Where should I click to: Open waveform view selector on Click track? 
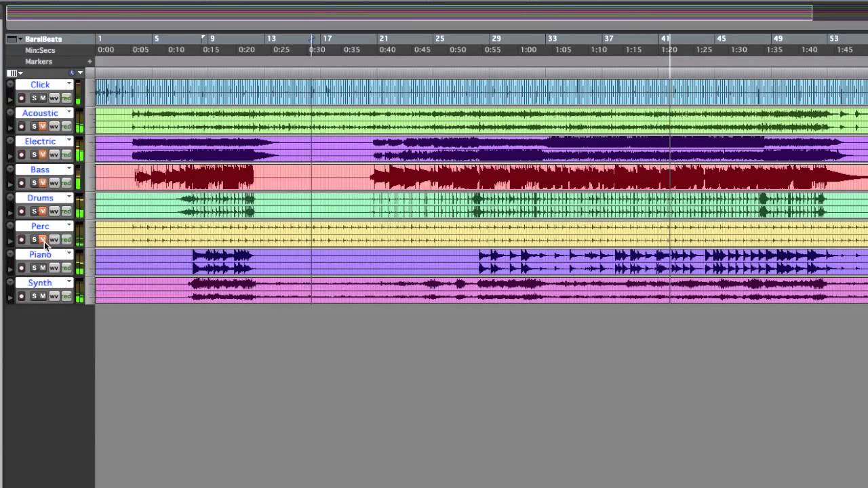(x=54, y=98)
